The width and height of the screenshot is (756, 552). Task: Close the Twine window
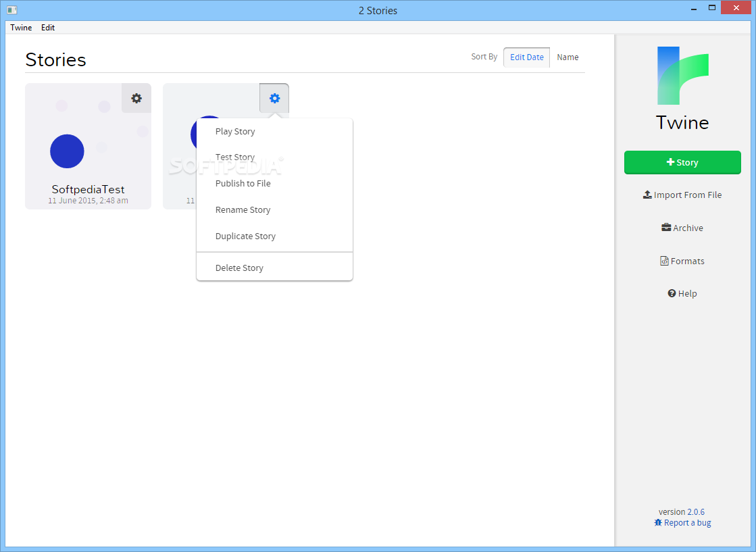[x=736, y=7]
